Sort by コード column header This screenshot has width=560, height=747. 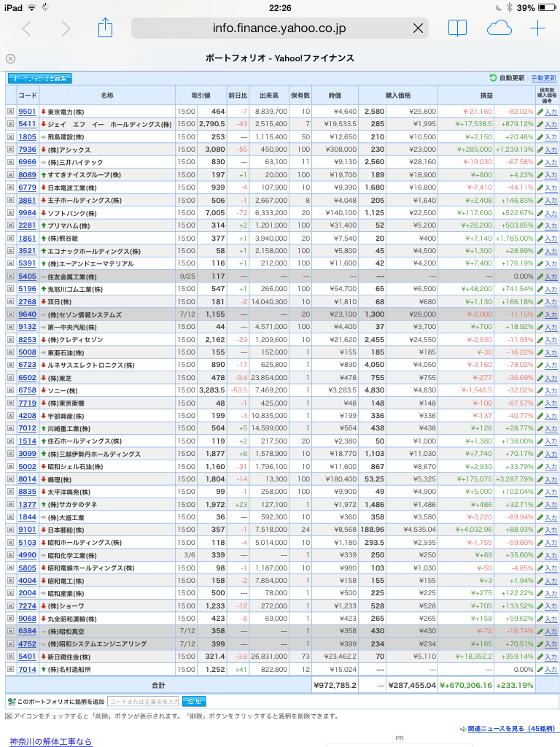(28, 96)
